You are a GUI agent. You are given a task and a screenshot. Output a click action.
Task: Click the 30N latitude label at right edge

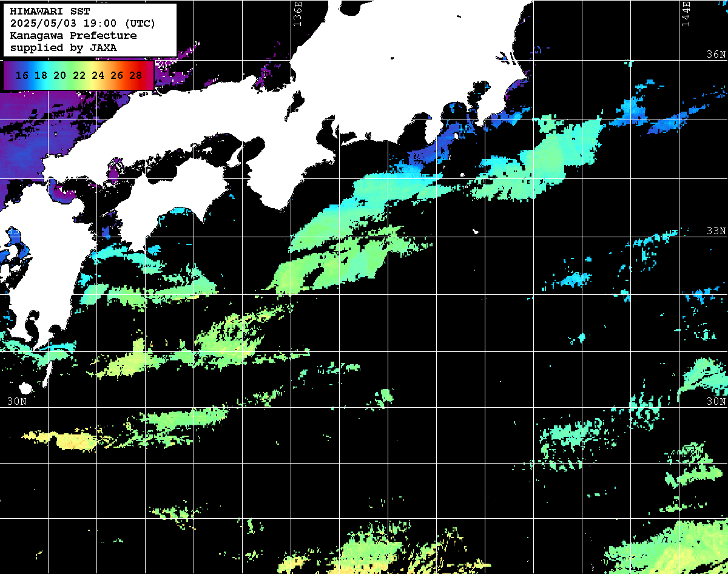[x=716, y=402]
